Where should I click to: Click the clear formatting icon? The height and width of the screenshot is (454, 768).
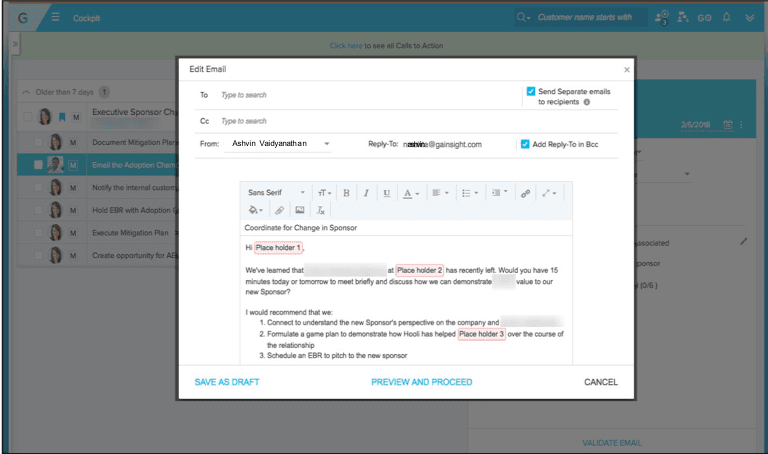click(x=321, y=211)
